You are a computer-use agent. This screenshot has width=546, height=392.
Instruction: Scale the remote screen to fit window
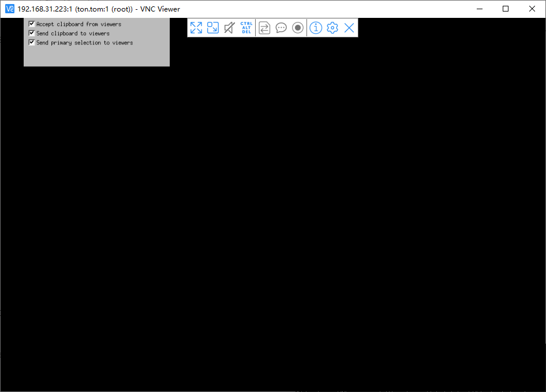coord(212,28)
